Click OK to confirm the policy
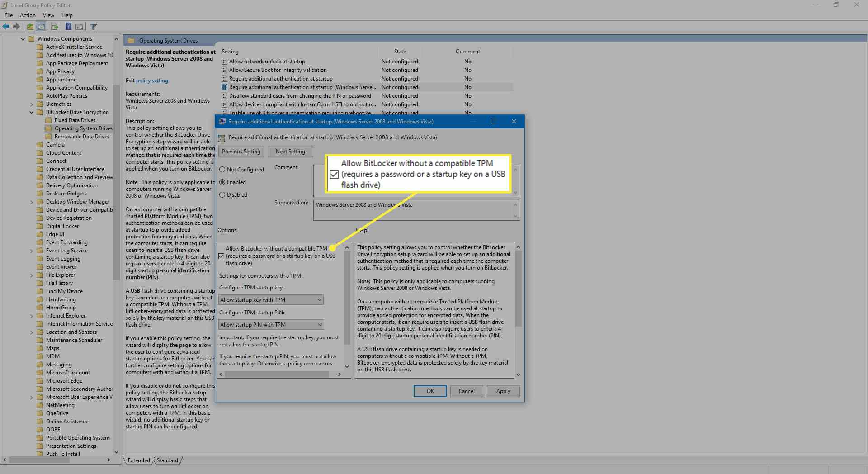868x474 pixels. tap(430, 391)
